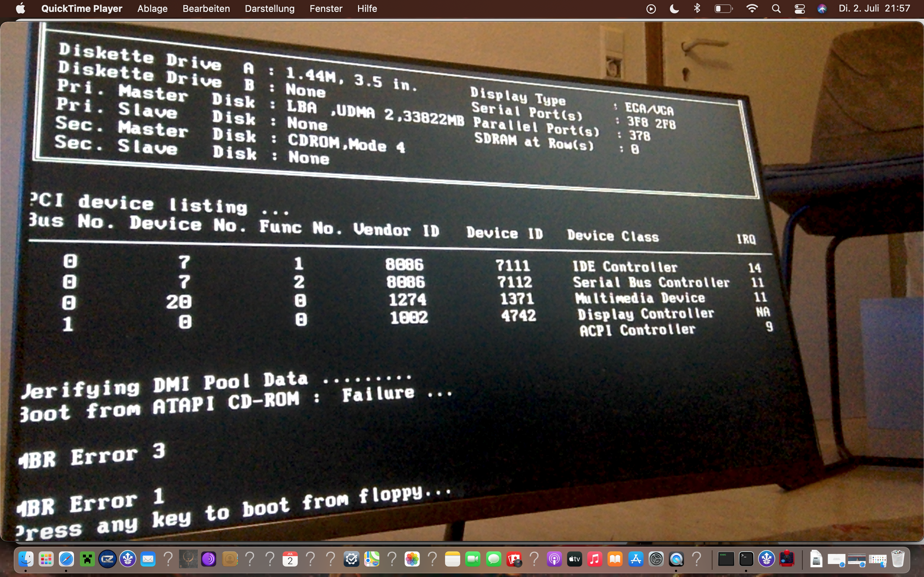Toggle Bluetooth from the menu bar

697,8
